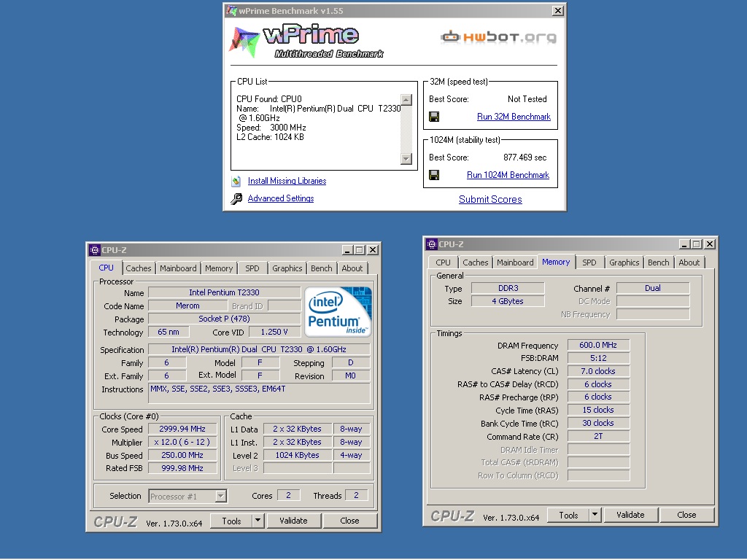Open Graphics tab in right CPU-Z
Screen dimensions: 747x560
pyautogui.click(x=624, y=262)
